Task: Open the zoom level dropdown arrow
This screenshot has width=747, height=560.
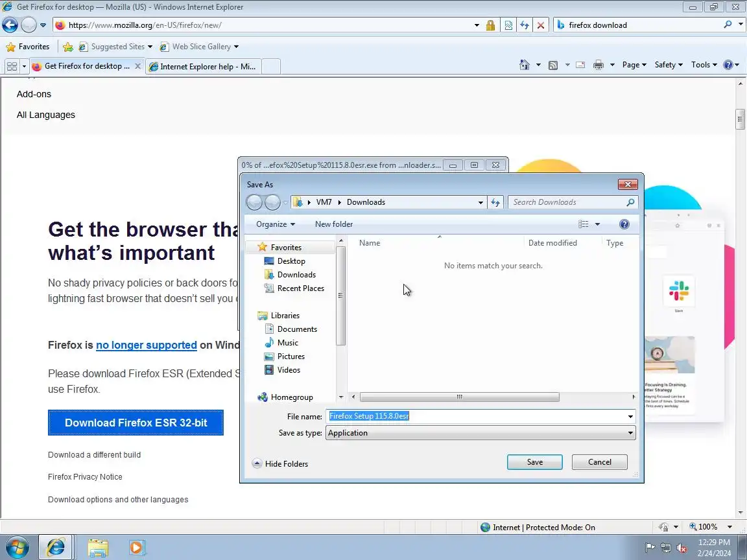Action: coord(729,527)
